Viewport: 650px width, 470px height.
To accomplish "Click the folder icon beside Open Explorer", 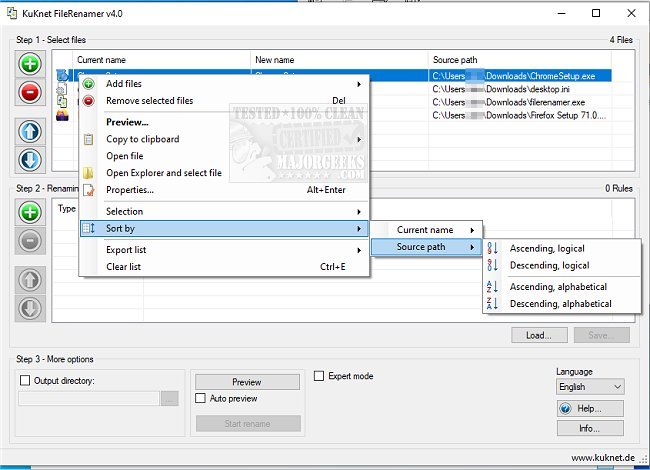I will pyautogui.click(x=88, y=173).
